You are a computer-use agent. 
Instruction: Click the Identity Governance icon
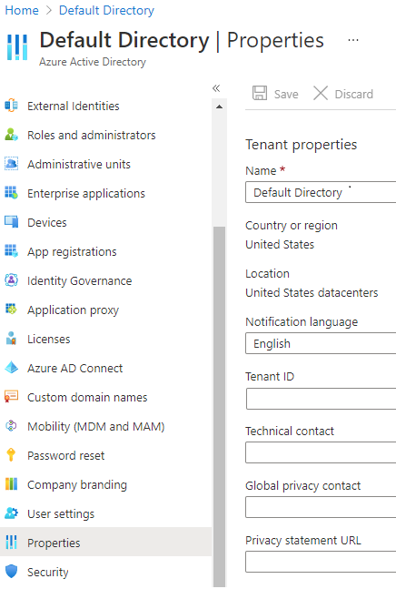[x=11, y=280]
